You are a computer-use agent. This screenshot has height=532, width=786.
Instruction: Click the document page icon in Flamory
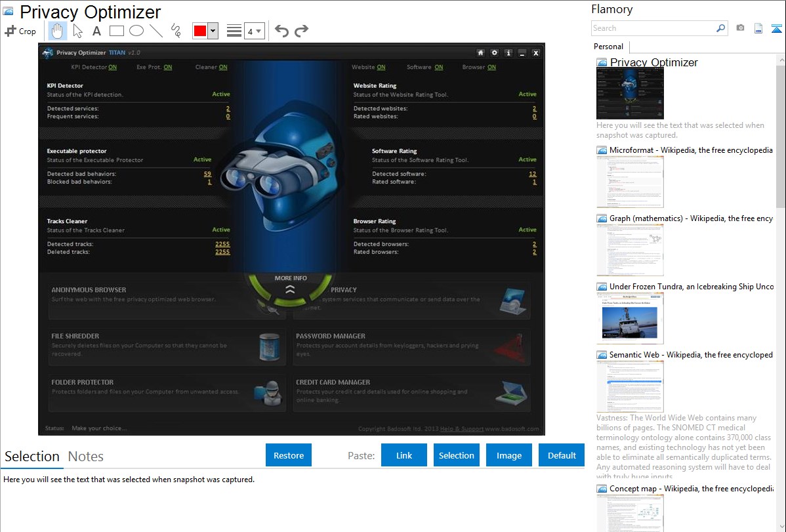pos(758,28)
